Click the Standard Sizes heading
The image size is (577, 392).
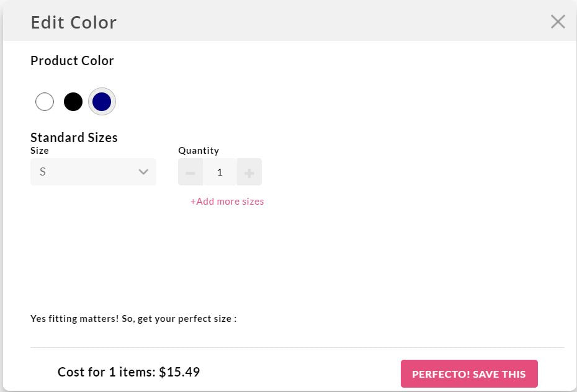[x=74, y=138]
